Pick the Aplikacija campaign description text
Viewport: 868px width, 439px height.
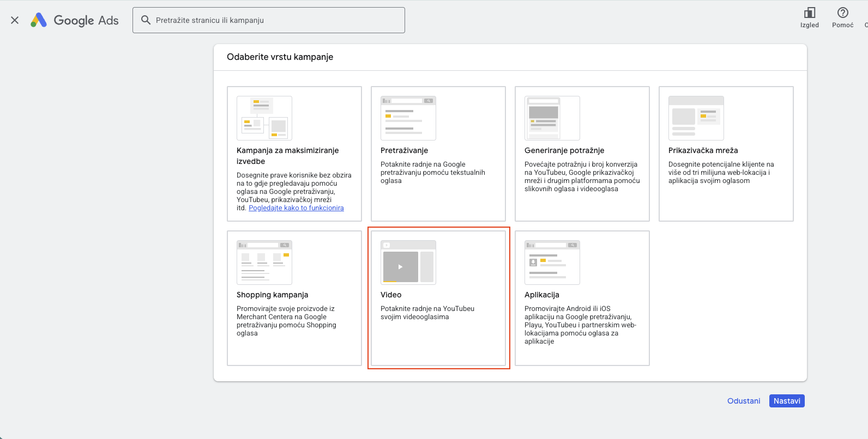(580, 325)
